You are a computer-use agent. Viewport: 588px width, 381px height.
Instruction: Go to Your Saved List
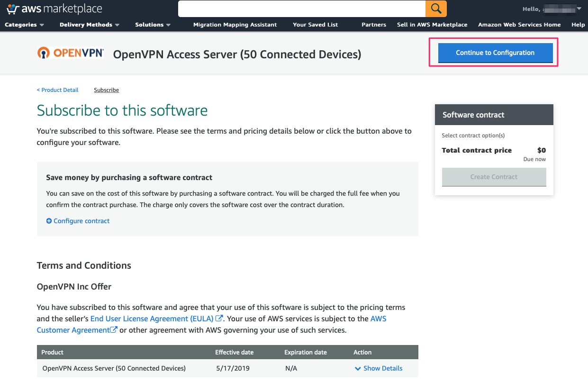[316, 25]
